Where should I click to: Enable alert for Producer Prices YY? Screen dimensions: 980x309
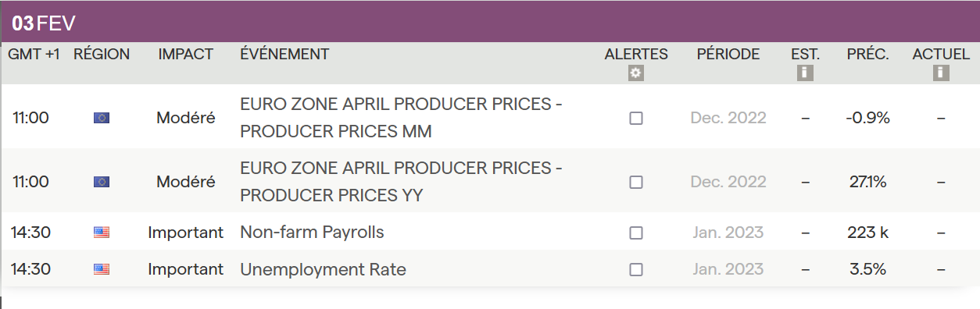636,182
